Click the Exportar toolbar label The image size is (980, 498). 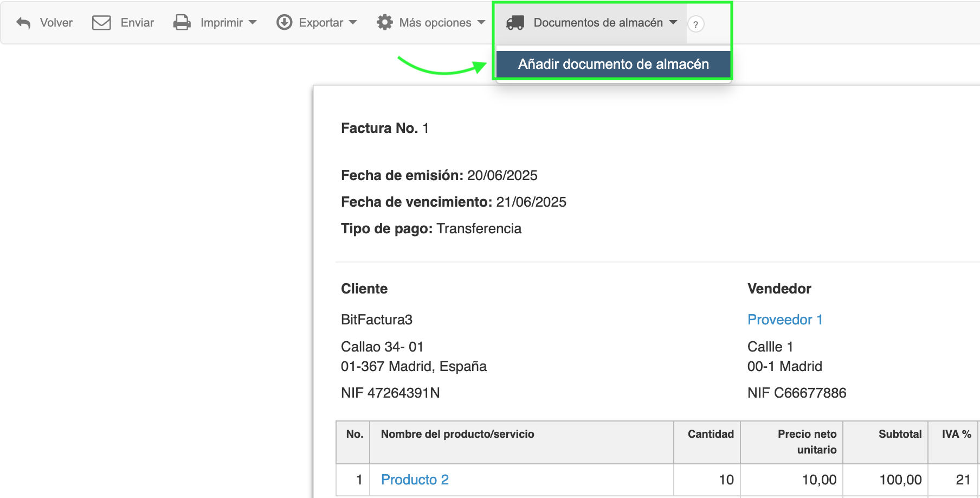click(x=321, y=23)
